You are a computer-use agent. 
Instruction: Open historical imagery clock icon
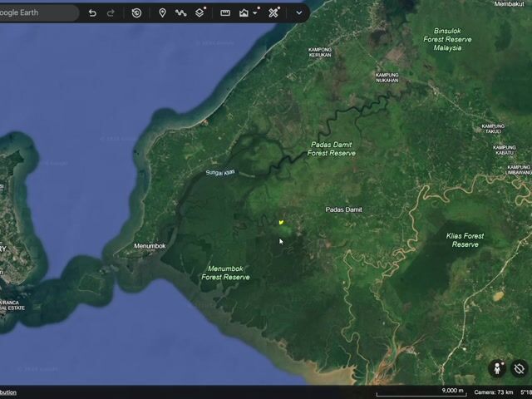(136, 13)
